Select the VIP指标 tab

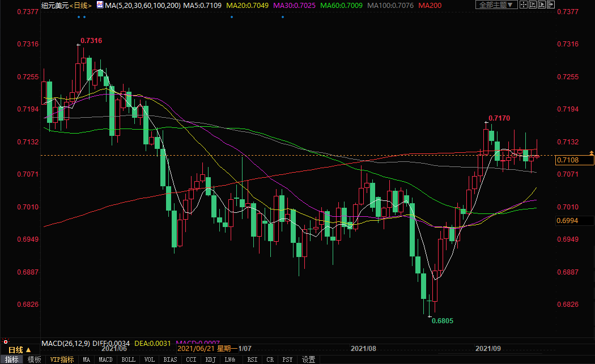[62, 359]
